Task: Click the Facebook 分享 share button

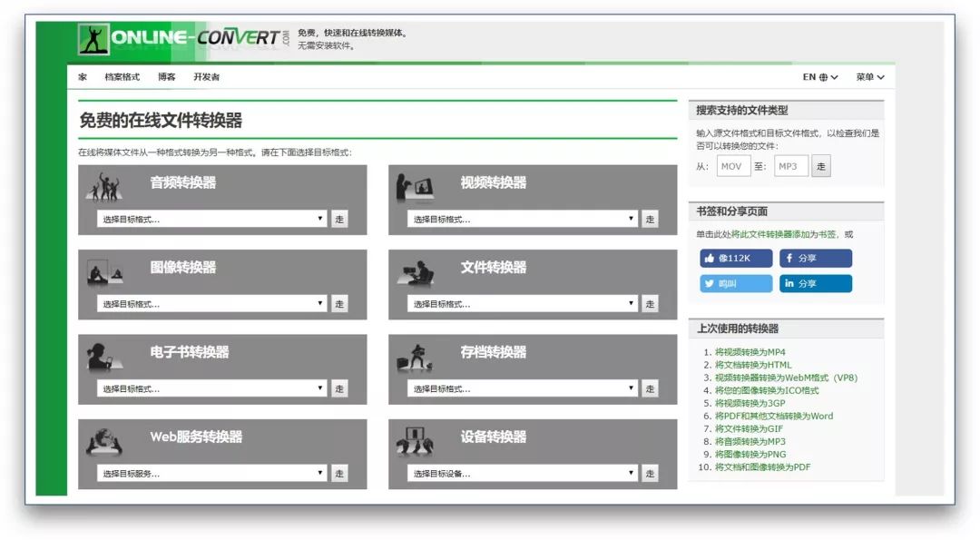Action: 815,259
